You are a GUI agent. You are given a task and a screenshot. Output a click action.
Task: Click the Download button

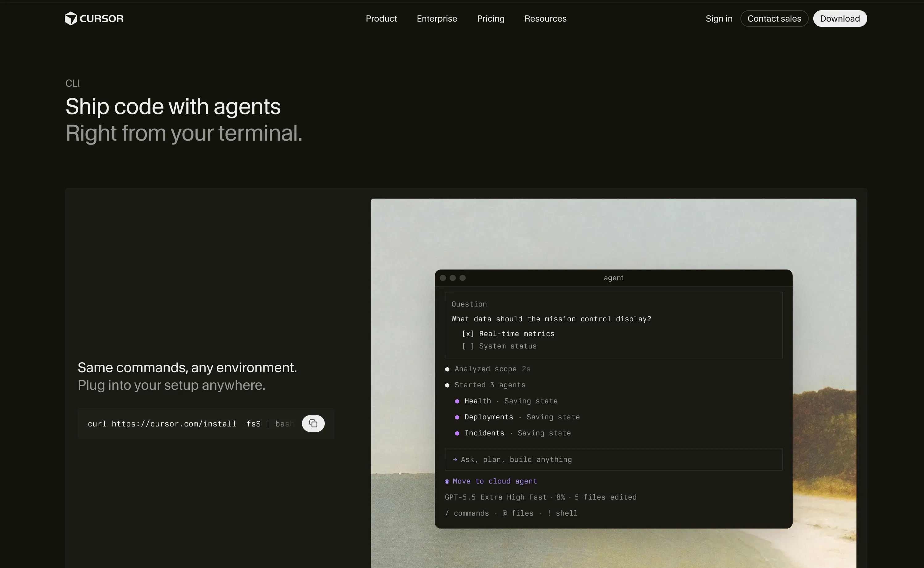click(839, 19)
